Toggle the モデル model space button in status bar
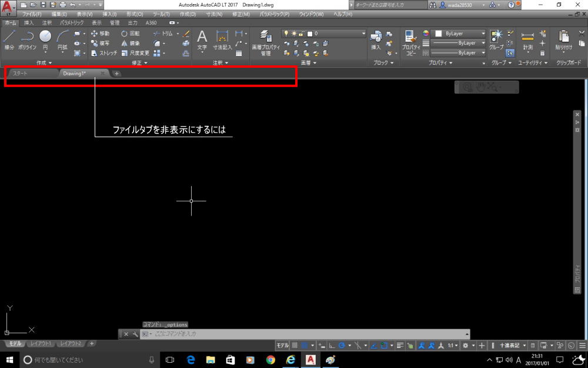588x368 pixels. click(283, 346)
